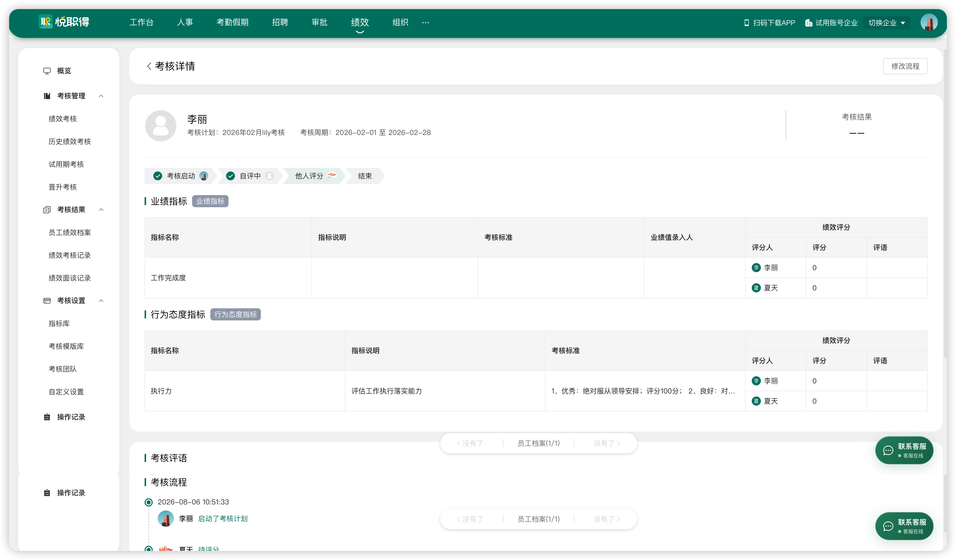The width and height of the screenshot is (956, 560).
Task: Click the 工作完成度 table cell
Action: (228, 277)
